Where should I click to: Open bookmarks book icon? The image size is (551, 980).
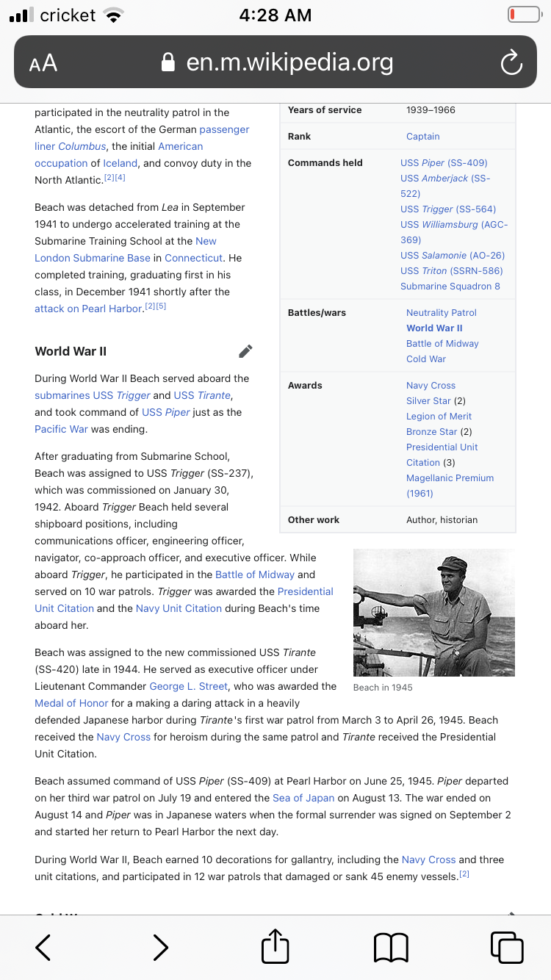click(x=391, y=948)
